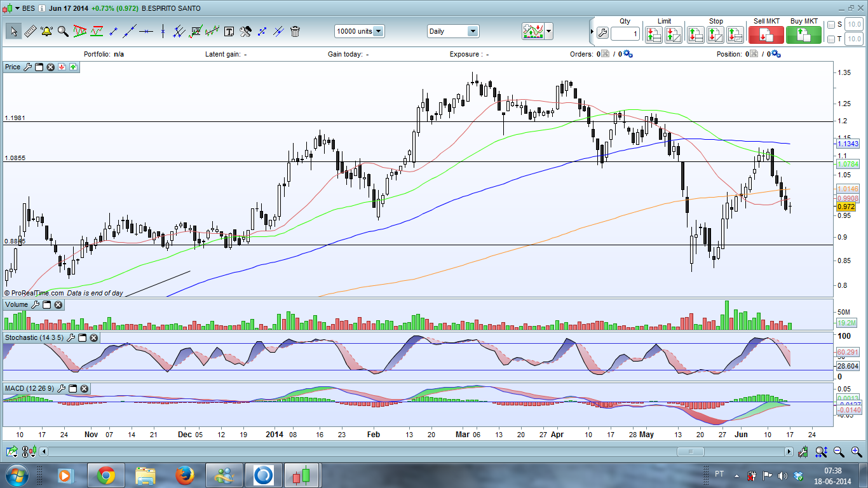Click the zoom out magnifier at bottom right
Screen dimensions: 868x488
tap(838, 452)
